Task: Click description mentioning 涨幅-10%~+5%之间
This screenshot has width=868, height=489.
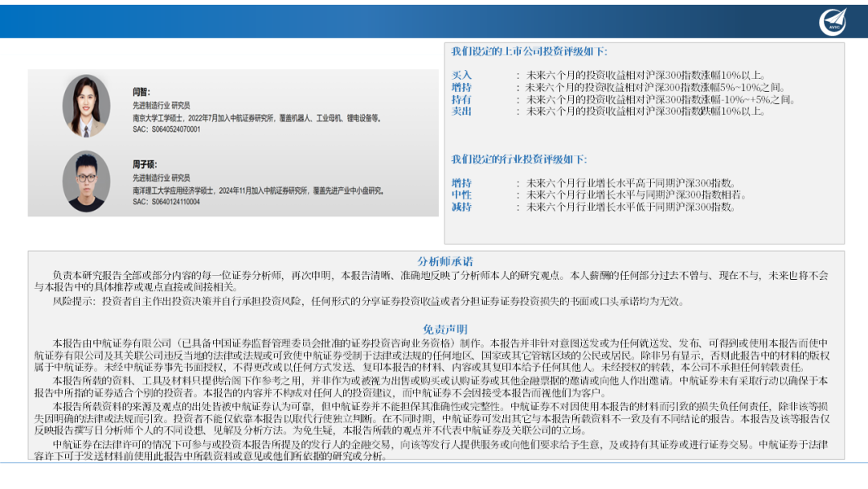Action: (x=661, y=100)
